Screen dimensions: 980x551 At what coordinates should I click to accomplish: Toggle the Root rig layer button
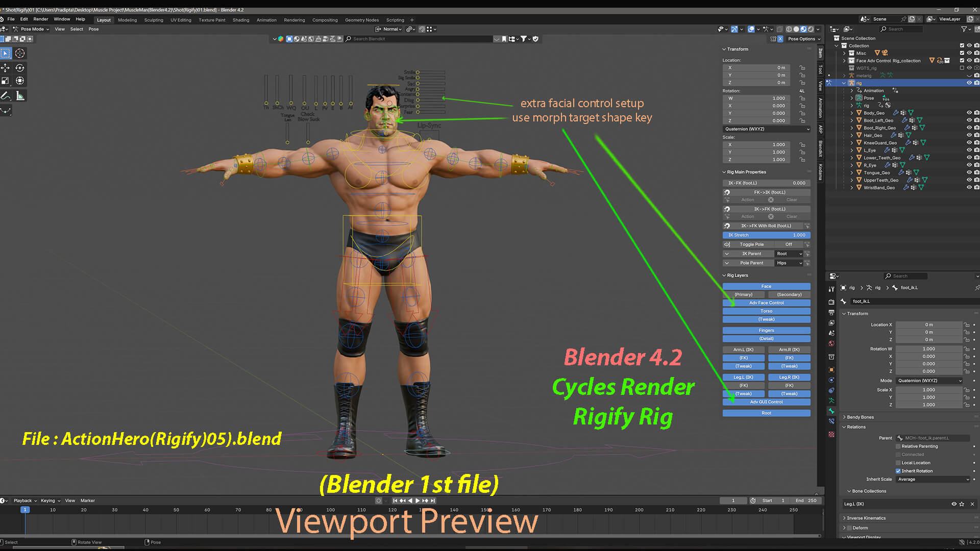tap(766, 413)
